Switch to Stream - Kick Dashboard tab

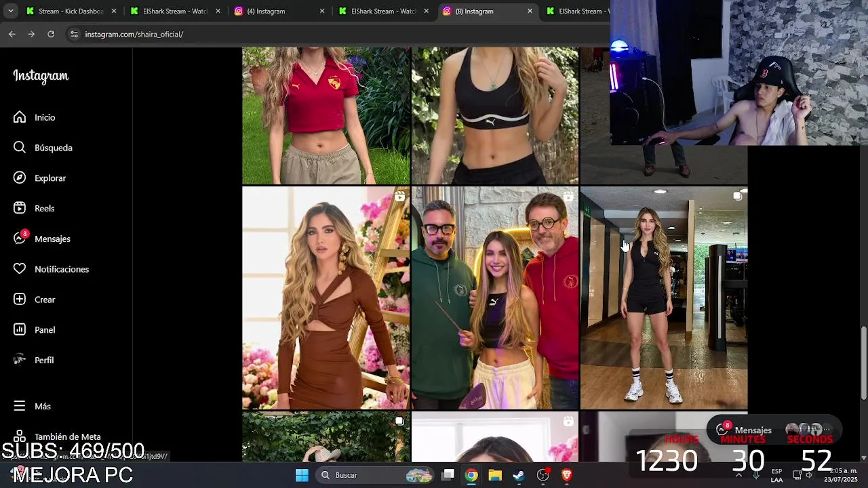pyautogui.click(x=71, y=11)
